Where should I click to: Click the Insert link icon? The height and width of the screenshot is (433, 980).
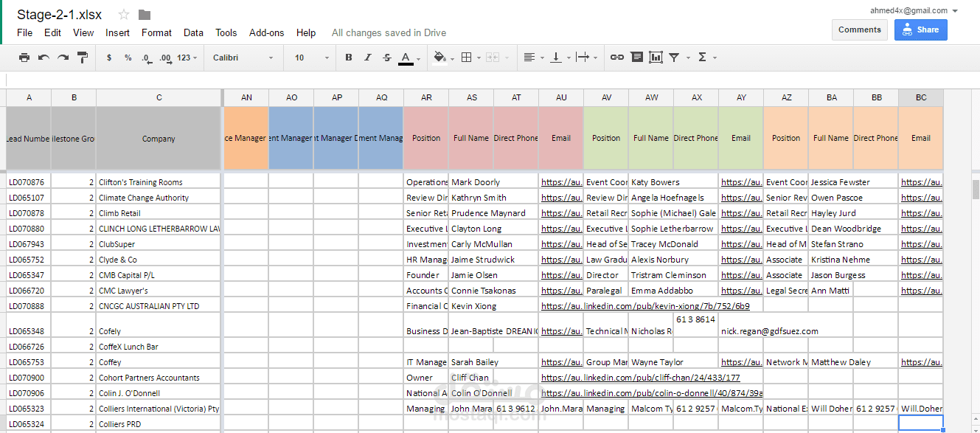click(x=617, y=58)
